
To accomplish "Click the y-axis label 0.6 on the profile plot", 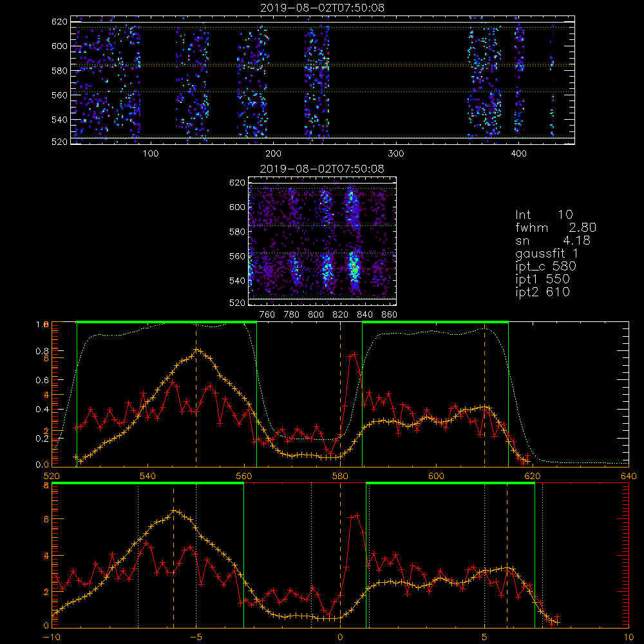I will (42, 381).
